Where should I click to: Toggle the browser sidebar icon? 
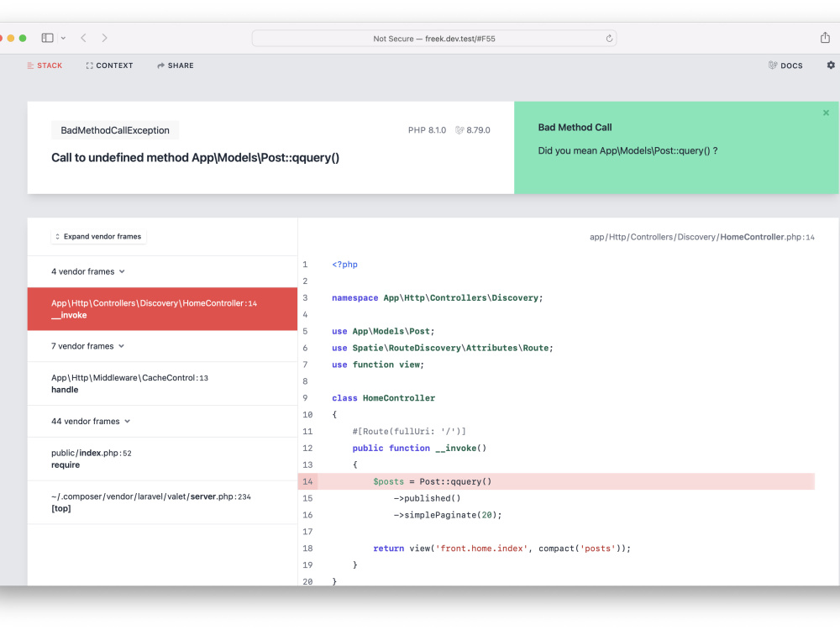click(x=47, y=38)
